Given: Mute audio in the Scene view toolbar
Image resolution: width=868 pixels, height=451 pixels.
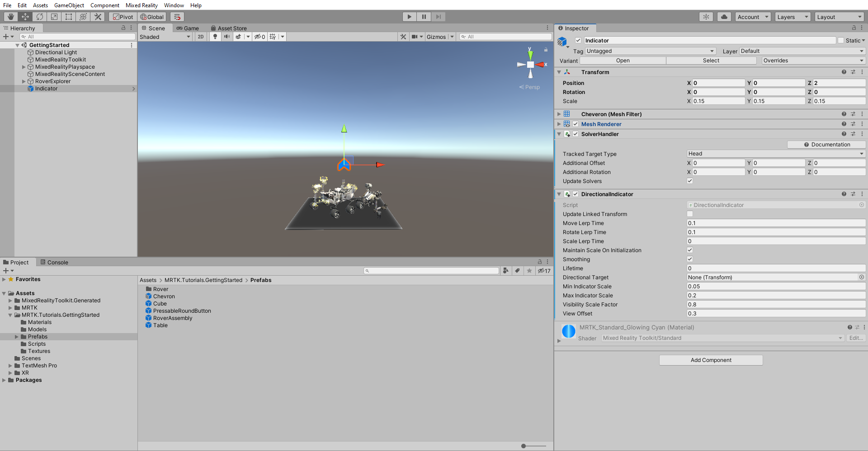Looking at the screenshot, I should click(227, 37).
